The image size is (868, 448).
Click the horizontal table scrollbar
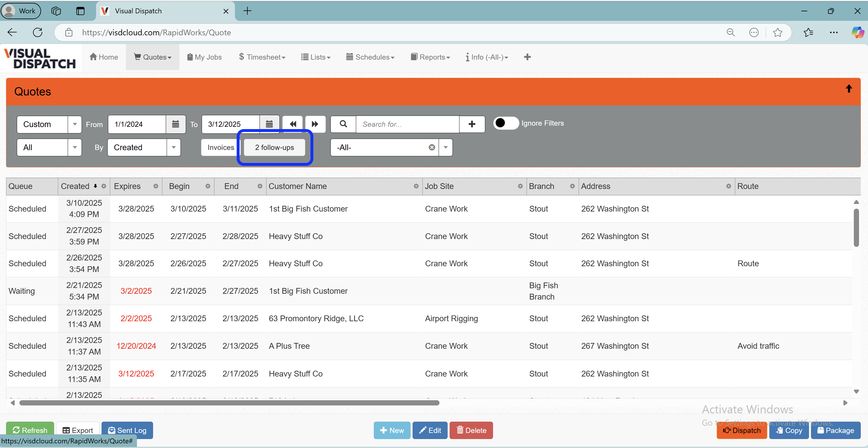(229, 403)
